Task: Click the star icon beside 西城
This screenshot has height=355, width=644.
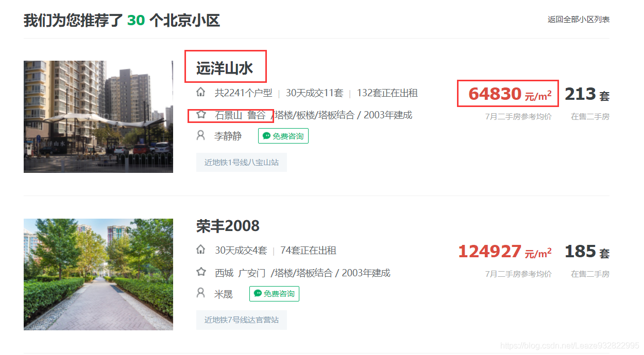Action: (x=201, y=272)
